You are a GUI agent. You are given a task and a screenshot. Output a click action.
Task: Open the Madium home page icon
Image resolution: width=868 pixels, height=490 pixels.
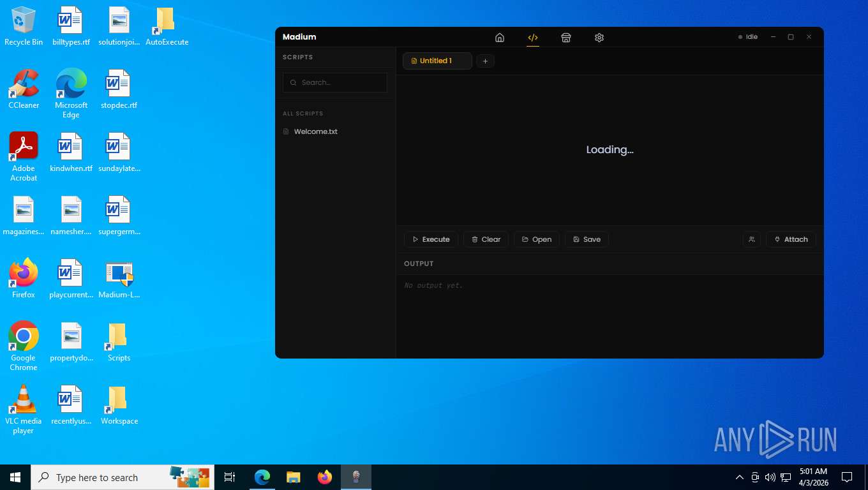500,38
